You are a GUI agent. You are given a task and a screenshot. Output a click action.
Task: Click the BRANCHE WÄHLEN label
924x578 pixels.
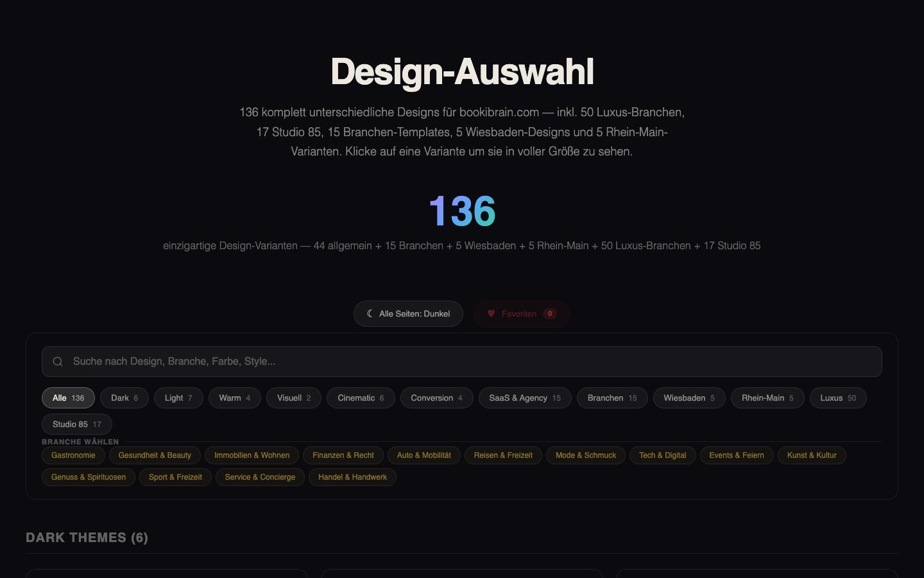tap(80, 442)
